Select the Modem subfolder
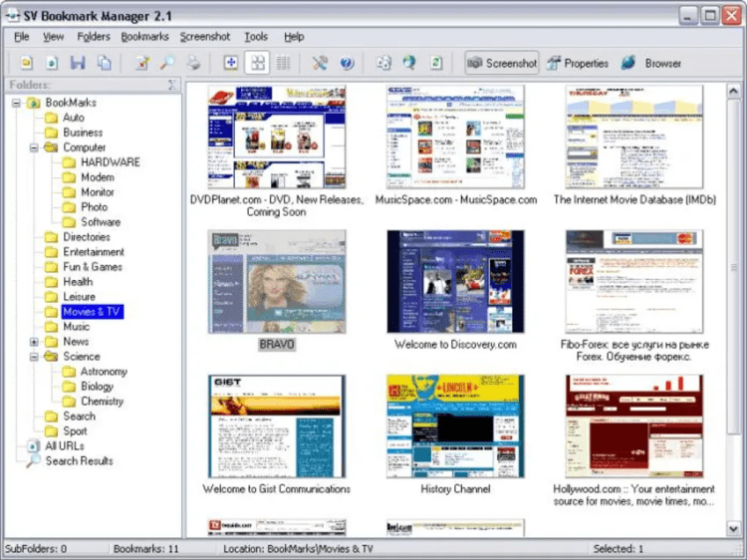 pyautogui.click(x=98, y=177)
